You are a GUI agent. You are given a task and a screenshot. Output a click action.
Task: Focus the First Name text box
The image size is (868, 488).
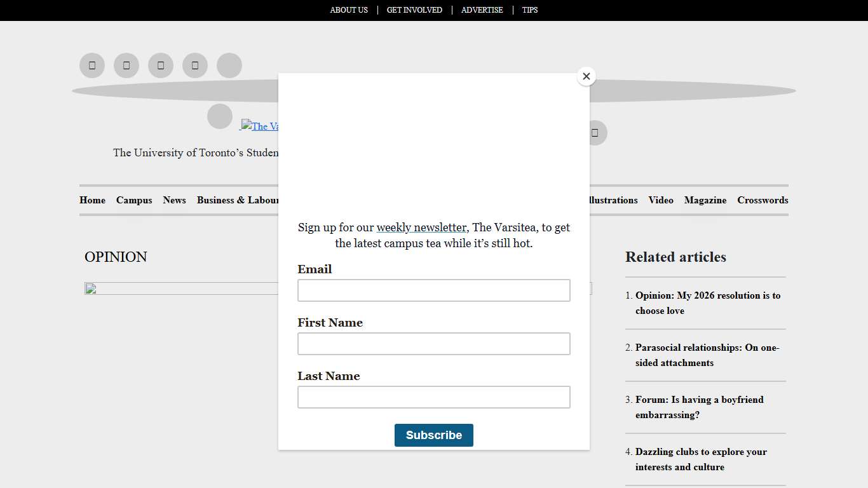[x=433, y=344]
